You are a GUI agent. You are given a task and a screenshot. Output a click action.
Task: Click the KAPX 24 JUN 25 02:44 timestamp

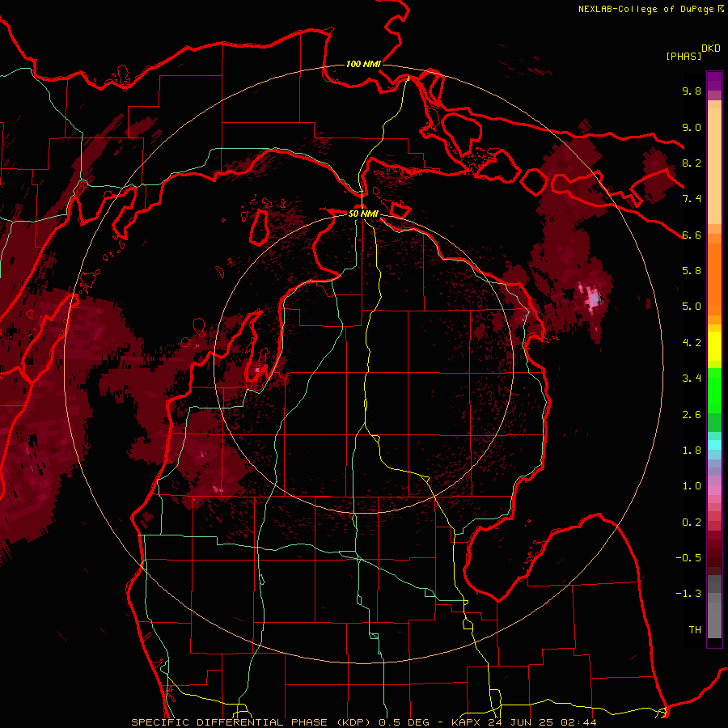pos(523,722)
